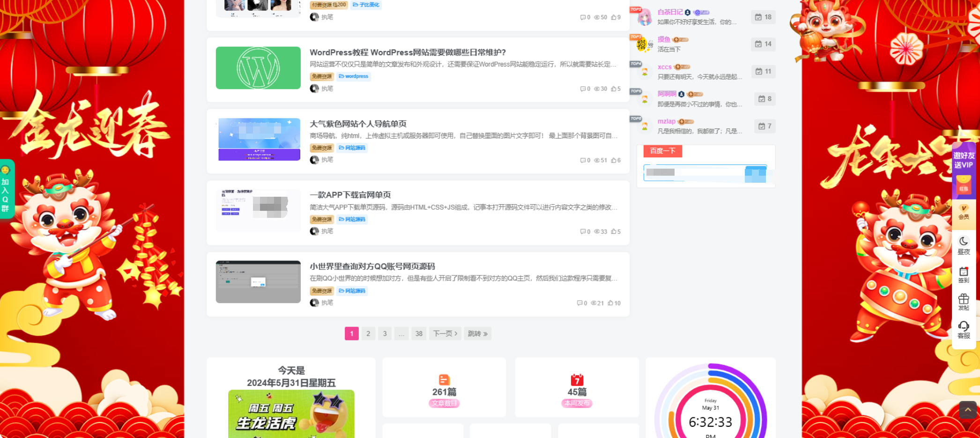Click the orange article count icon
The image size is (980, 438).
coord(444,379)
